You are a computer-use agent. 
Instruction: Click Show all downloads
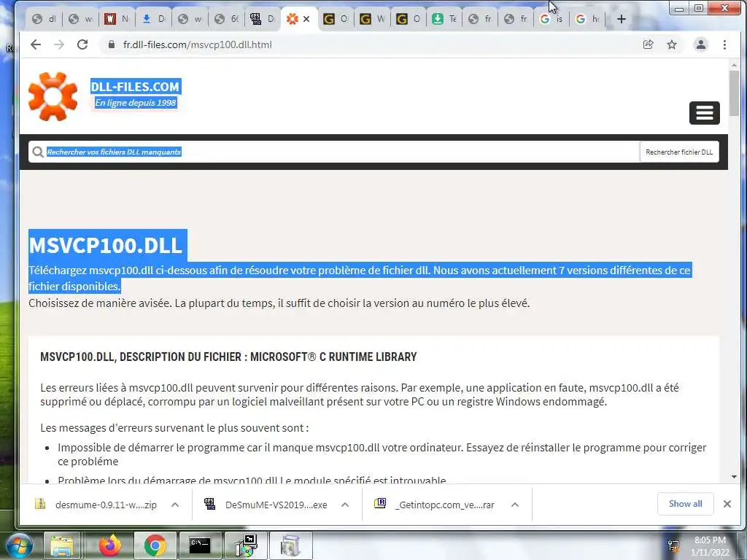[685, 504]
